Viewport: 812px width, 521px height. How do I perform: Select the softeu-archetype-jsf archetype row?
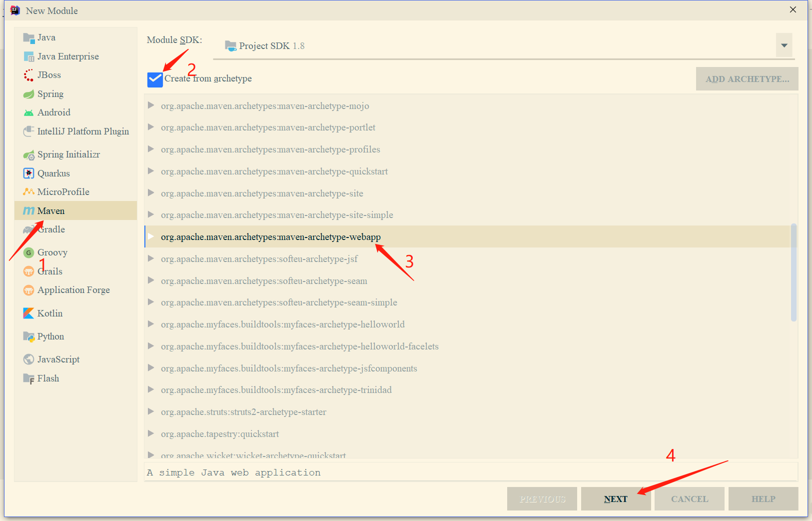click(x=467, y=259)
